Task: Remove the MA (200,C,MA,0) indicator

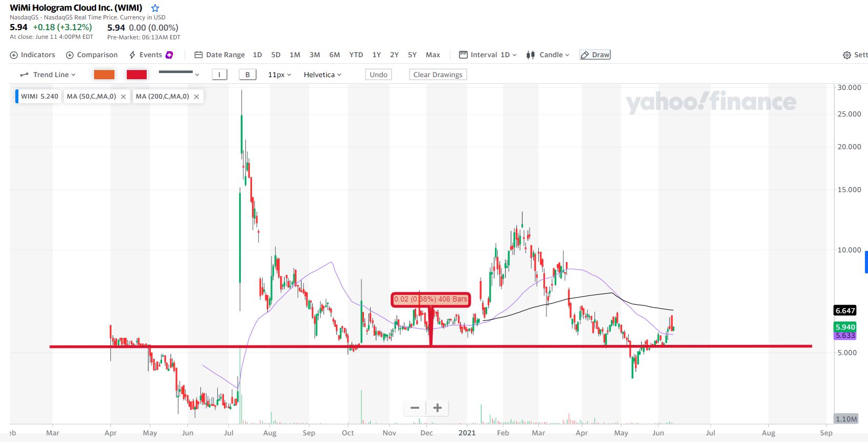Action: tap(196, 97)
